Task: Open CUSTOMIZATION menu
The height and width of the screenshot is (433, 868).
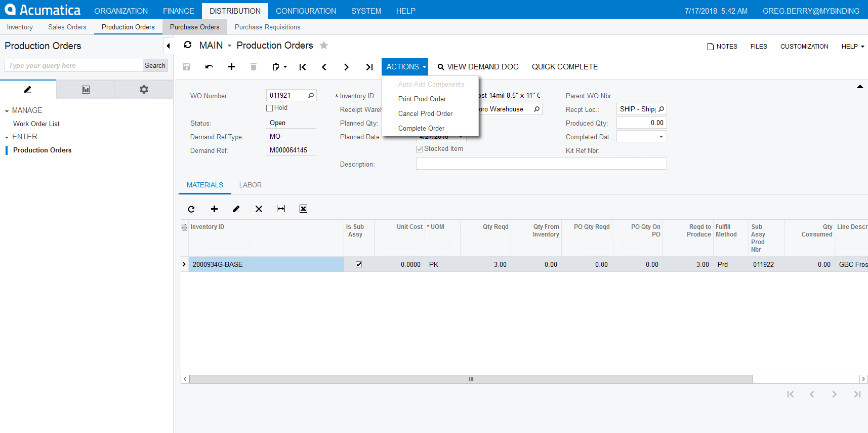Action: (x=804, y=46)
